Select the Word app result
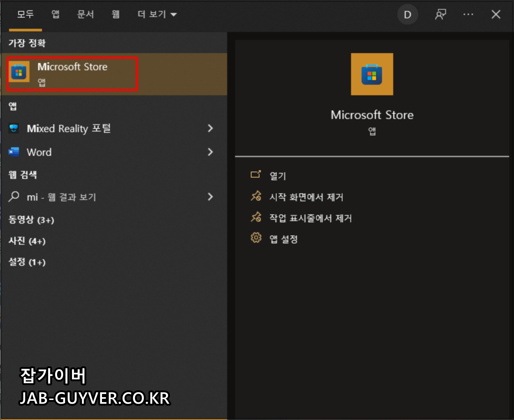 click(x=114, y=152)
